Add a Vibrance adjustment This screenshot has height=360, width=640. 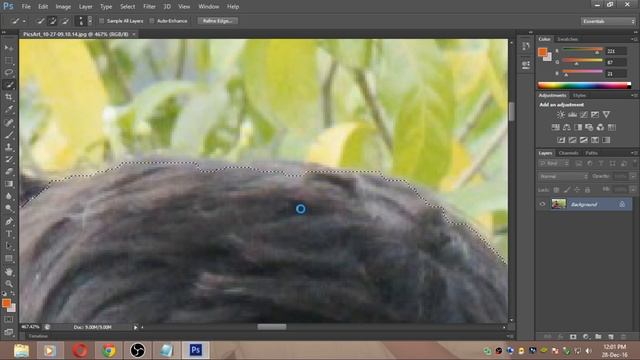tap(606, 115)
